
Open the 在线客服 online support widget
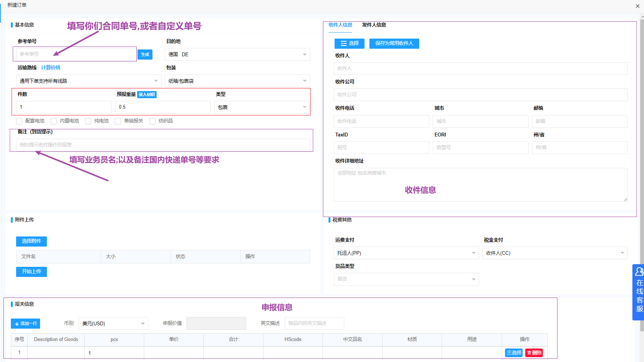pos(639,293)
